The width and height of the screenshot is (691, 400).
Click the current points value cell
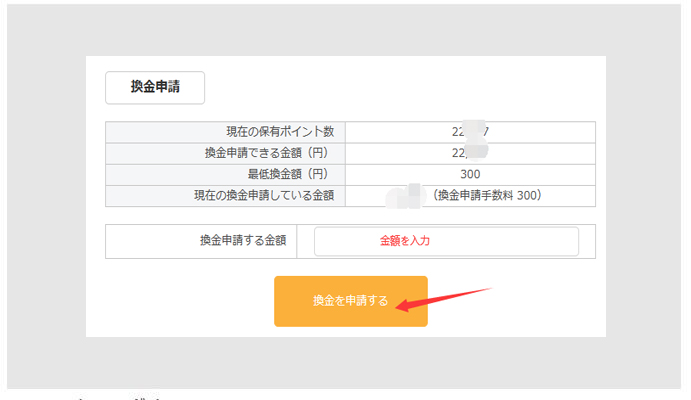[x=469, y=132]
